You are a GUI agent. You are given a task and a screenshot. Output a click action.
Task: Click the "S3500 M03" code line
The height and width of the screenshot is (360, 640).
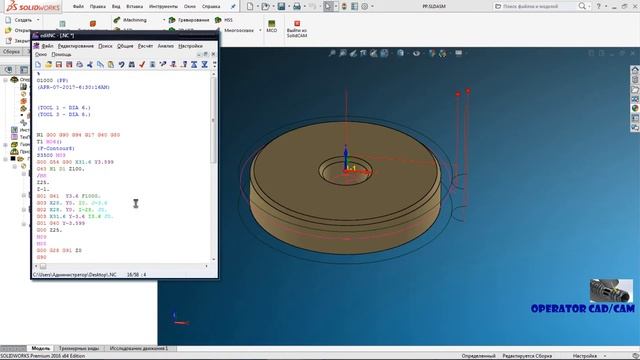(x=51, y=155)
